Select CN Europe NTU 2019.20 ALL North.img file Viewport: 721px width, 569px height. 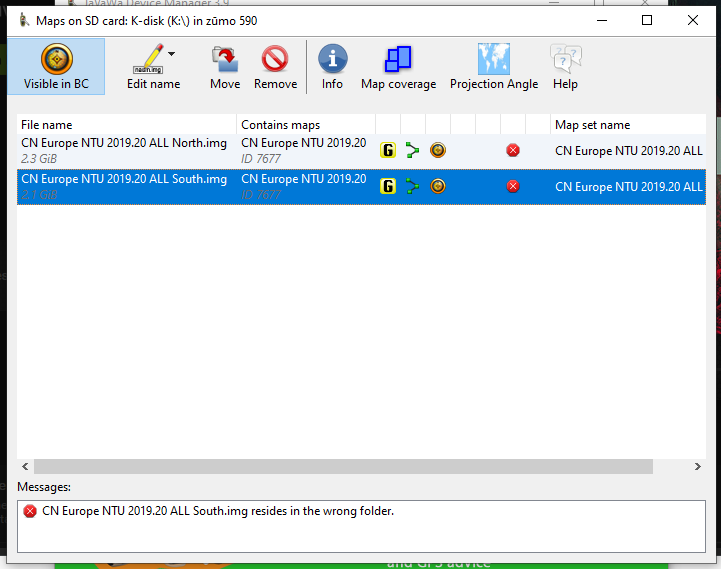124,143
